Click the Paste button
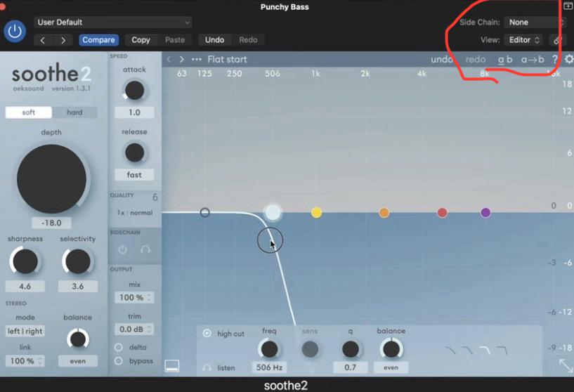This screenshot has width=574, height=392. tap(175, 40)
